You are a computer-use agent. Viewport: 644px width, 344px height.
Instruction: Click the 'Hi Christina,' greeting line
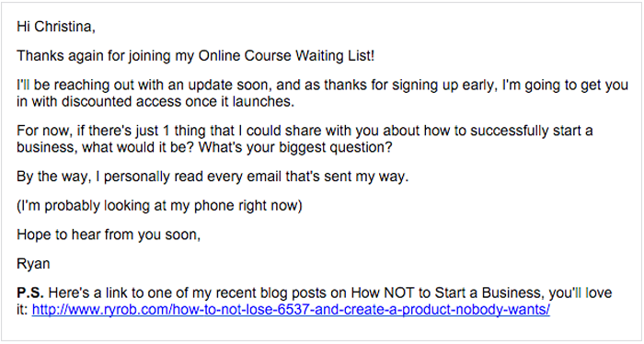tap(56, 27)
